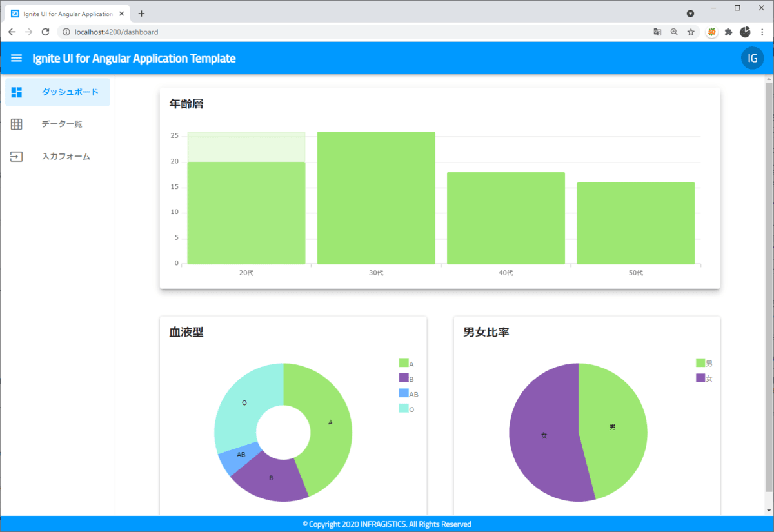Click the 50代 axis label
The image size is (774, 532).
click(x=635, y=273)
